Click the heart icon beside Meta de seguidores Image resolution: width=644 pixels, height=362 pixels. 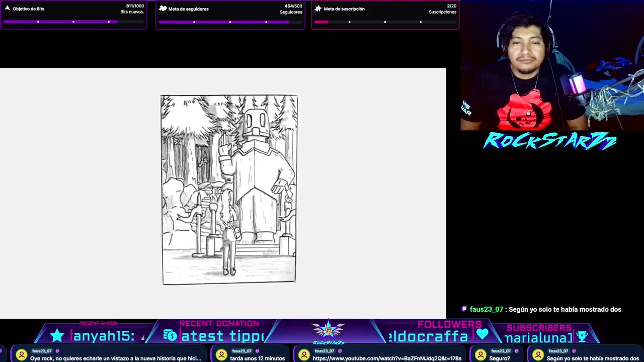(x=163, y=9)
